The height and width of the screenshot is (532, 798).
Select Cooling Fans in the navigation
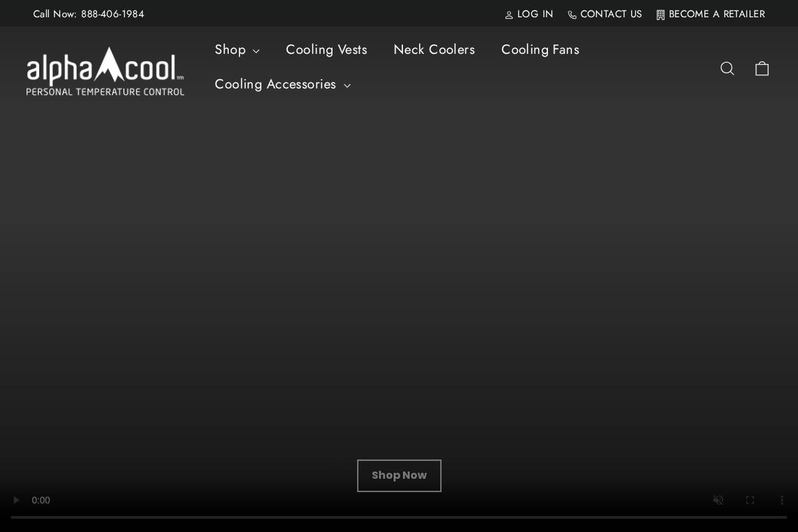click(x=540, y=50)
